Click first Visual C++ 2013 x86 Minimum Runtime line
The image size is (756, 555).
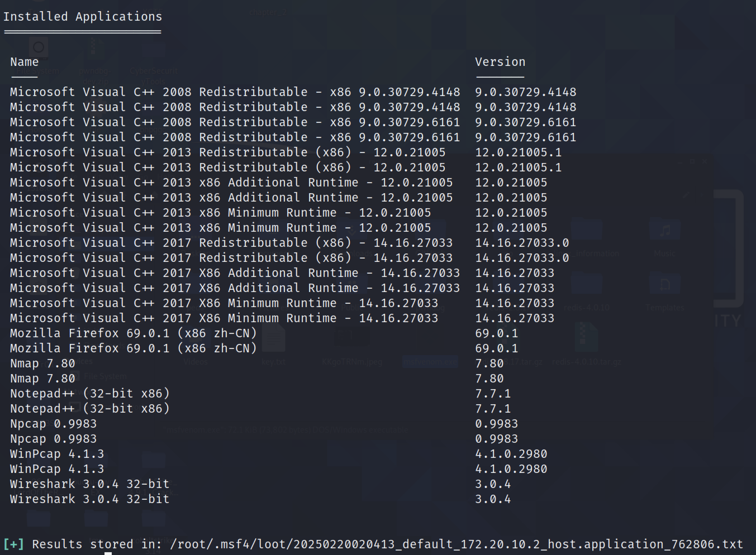(x=220, y=213)
